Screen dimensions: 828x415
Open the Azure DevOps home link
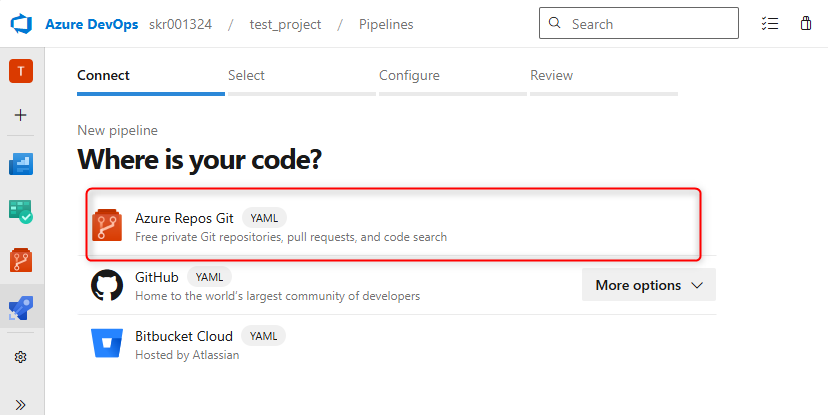(91, 24)
